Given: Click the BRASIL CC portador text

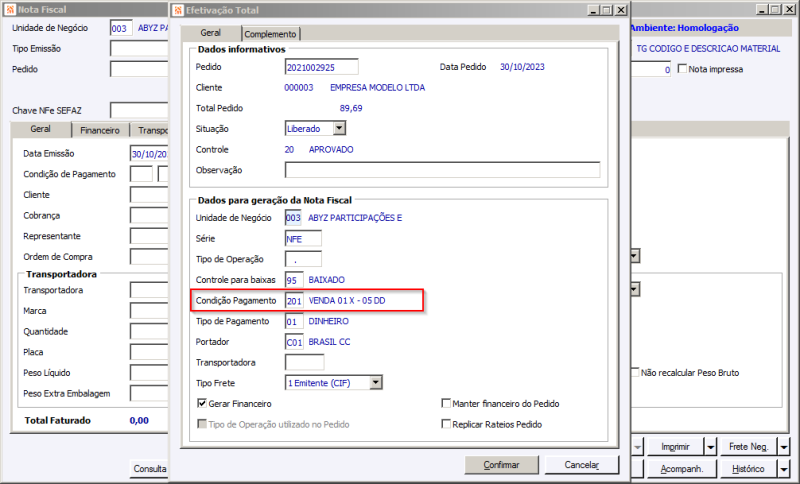Looking at the screenshot, I should [329, 342].
